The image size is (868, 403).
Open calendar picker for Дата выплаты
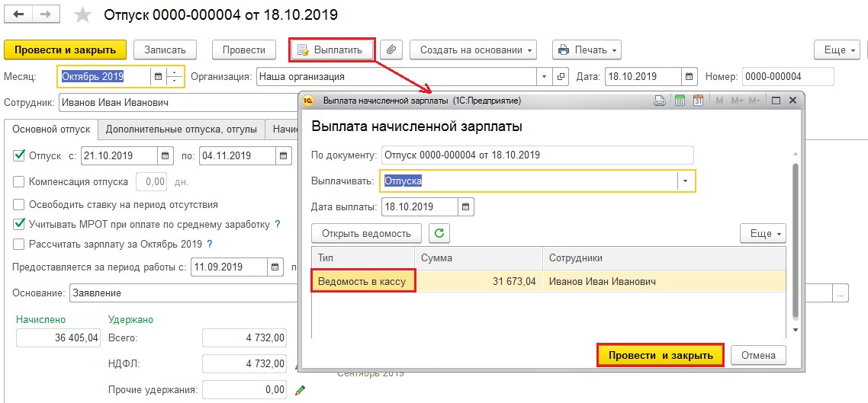pyautogui.click(x=465, y=207)
